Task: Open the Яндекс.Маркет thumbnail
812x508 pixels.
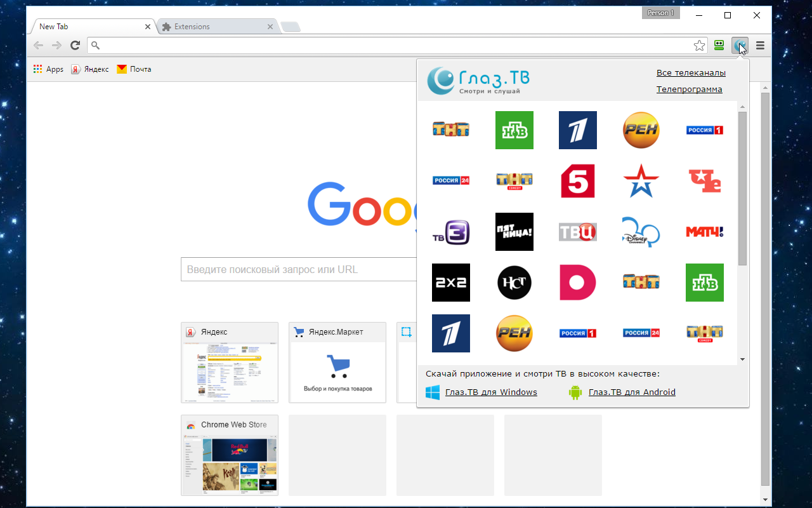Action: [x=337, y=363]
